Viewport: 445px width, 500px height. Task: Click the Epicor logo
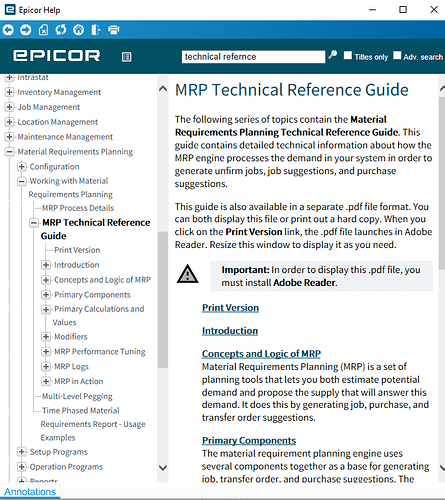[x=56, y=56]
